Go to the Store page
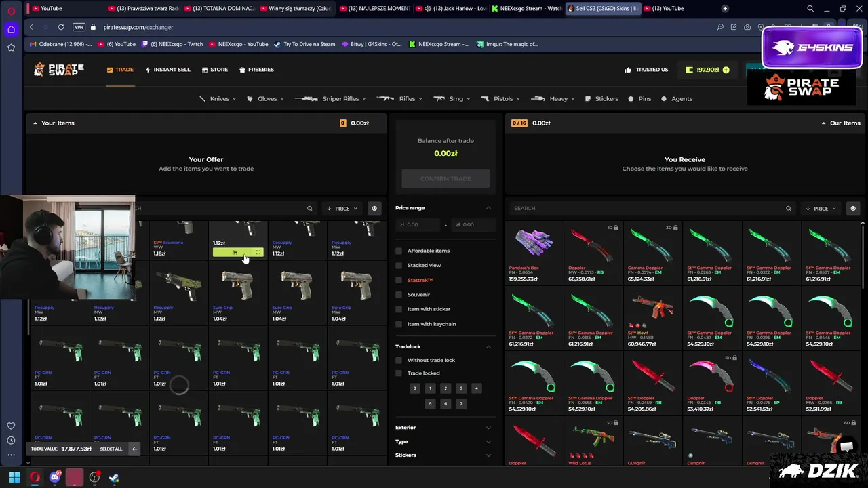 click(214, 70)
